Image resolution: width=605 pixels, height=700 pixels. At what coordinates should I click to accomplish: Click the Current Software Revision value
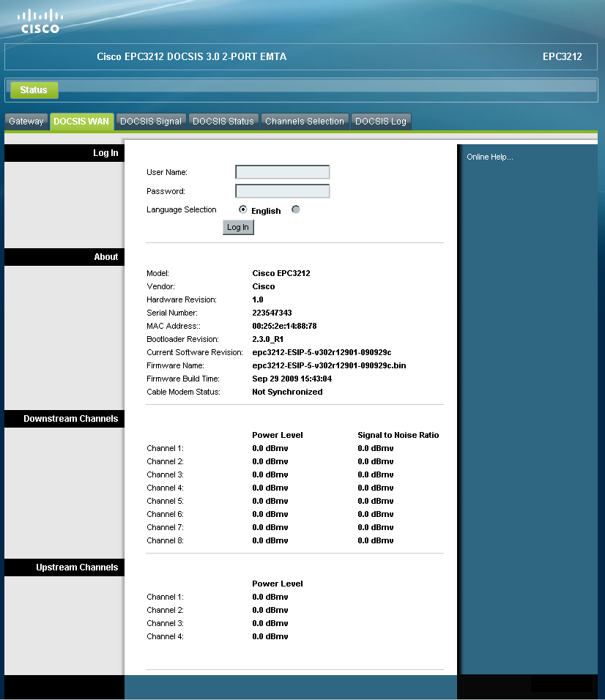[322, 352]
